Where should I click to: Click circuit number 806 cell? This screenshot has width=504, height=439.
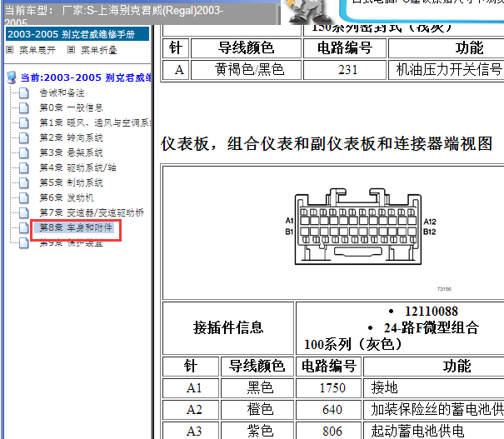click(x=328, y=431)
